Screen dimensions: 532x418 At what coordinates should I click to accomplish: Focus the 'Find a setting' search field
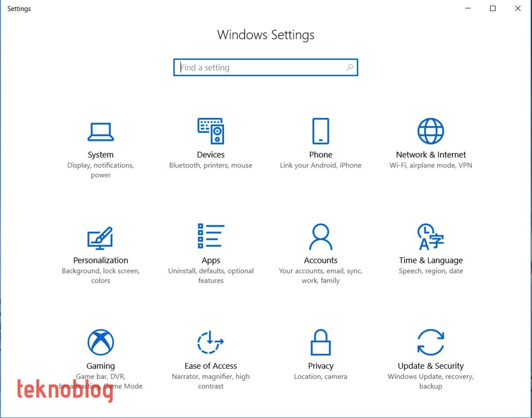coord(262,67)
